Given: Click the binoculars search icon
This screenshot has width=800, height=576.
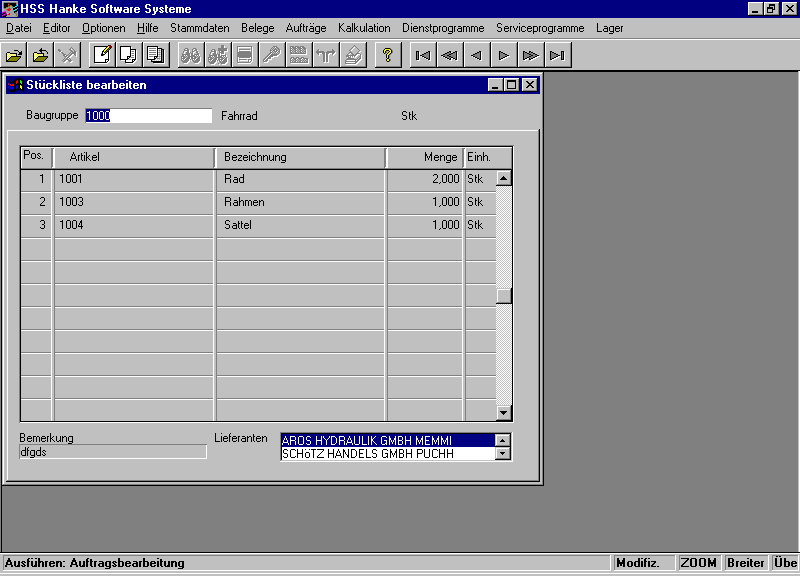Looking at the screenshot, I should pos(189,55).
